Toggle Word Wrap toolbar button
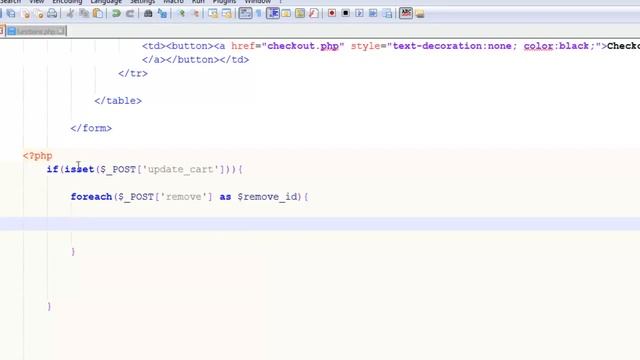The image size is (640, 360). tap(245, 13)
